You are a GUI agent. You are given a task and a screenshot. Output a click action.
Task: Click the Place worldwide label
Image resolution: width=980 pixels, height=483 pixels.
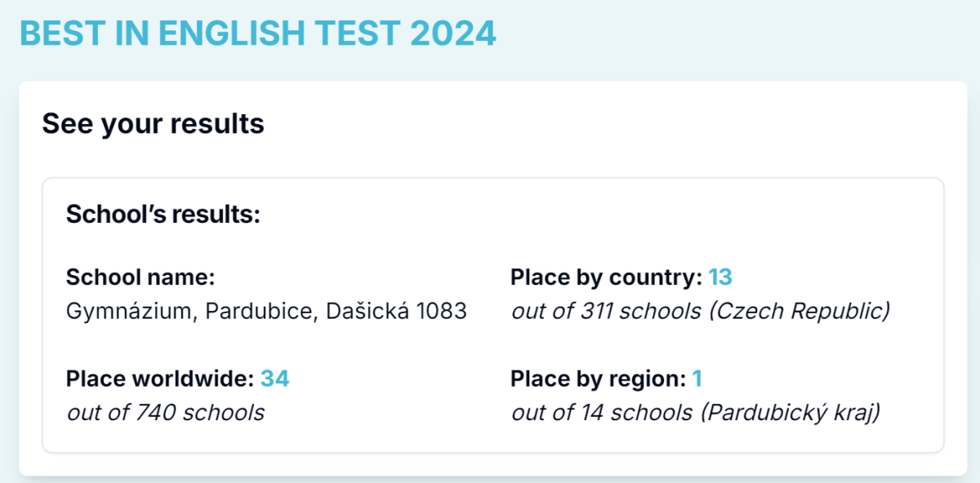click(x=161, y=379)
